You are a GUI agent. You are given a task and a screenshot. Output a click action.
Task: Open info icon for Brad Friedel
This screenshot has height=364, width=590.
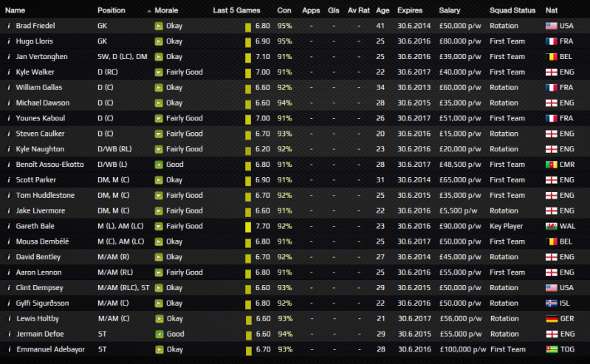pos(9,26)
